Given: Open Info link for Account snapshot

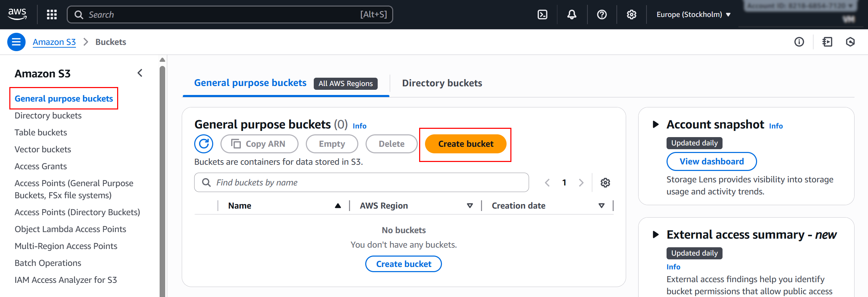Looking at the screenshot, I should [776, 126].
